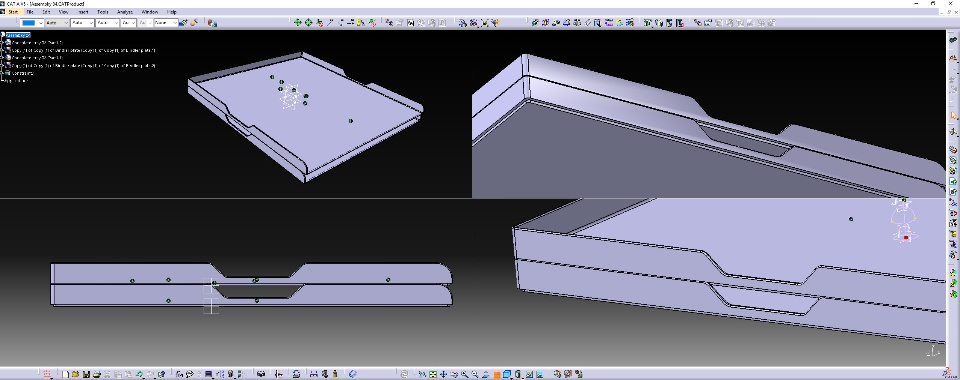Open the File menu
This screenshot has height=380, width=960.
(x=29, y=12)
